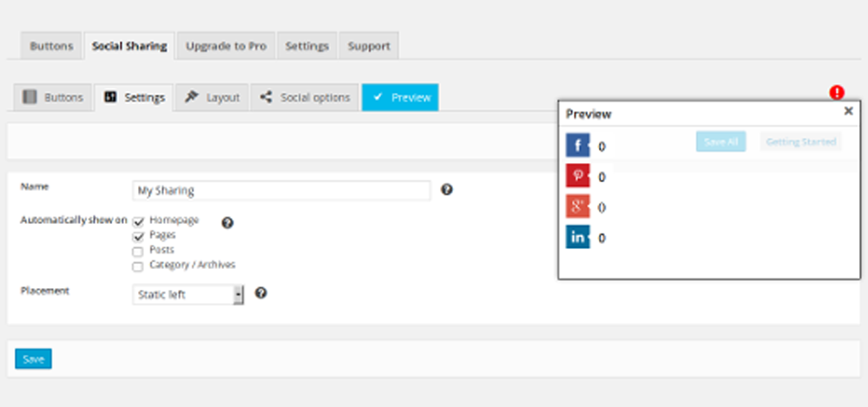The image size is (868, 407).
Task: Click the LinkedIn share count 0
Action: [x=602, y=238]
